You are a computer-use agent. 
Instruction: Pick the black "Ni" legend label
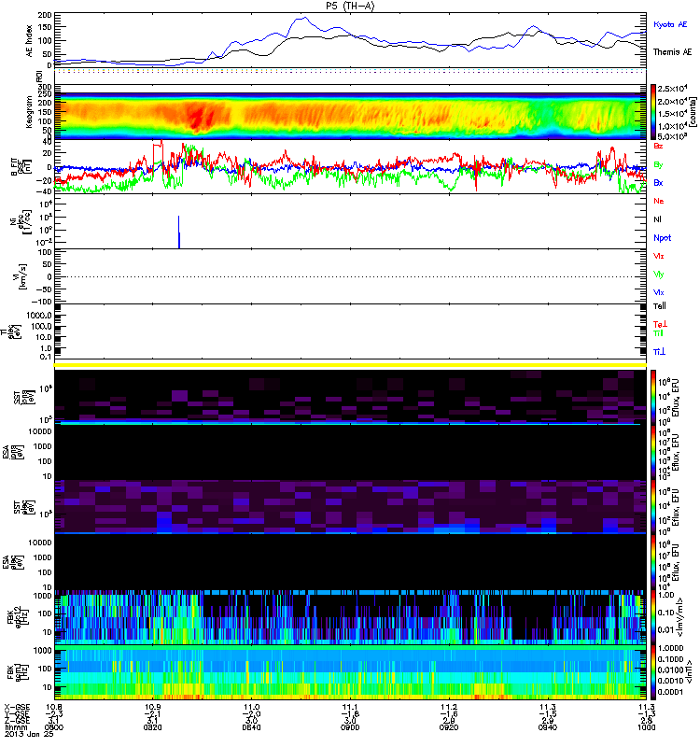pyautogui.click(x=658, y=219)
